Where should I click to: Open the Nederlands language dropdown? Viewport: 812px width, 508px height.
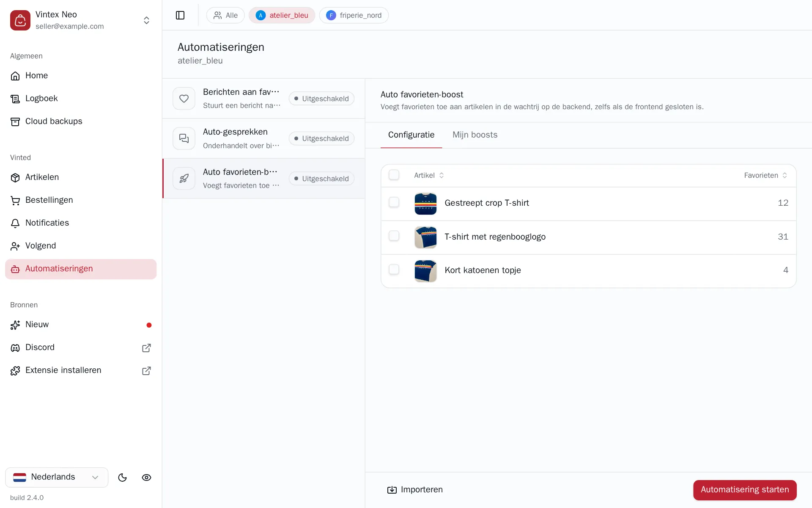tap(57, 477)
